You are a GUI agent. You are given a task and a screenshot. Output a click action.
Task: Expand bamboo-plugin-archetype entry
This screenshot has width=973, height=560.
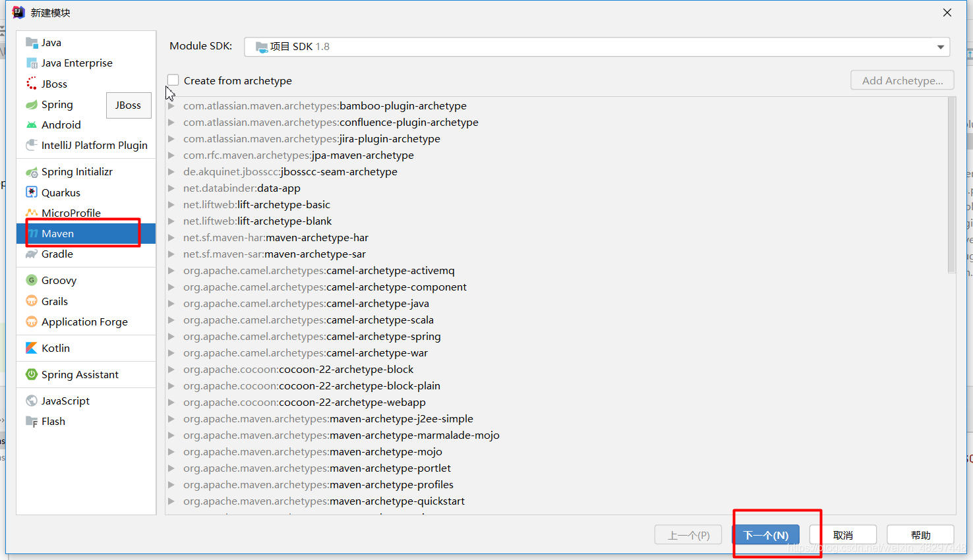tap(171, 106)
